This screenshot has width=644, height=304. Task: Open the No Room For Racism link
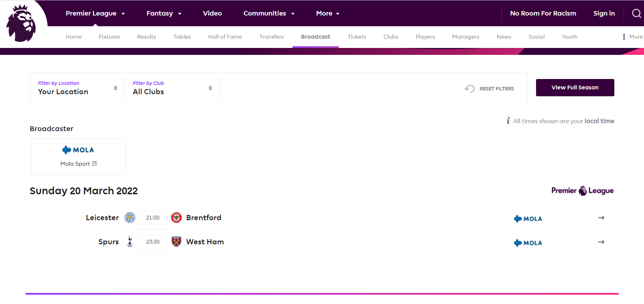[543, 13]
